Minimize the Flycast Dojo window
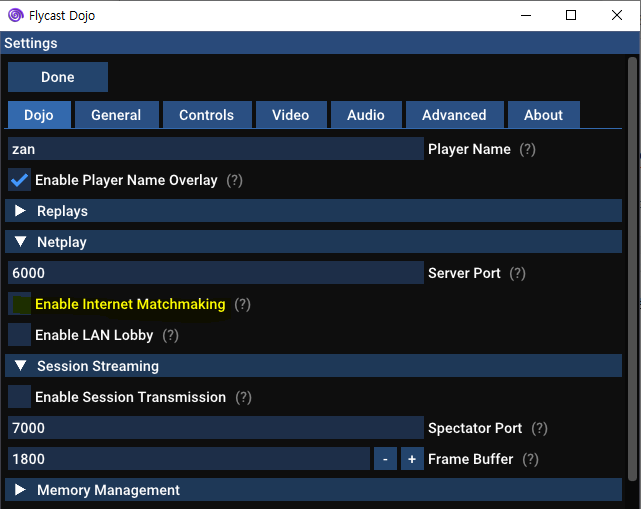 (526, 16)
